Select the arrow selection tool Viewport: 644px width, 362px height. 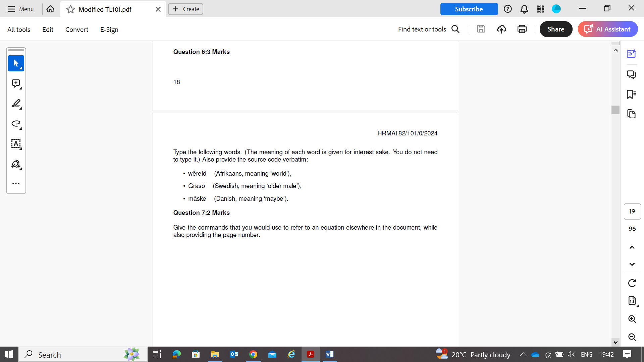tap(16, 63)
